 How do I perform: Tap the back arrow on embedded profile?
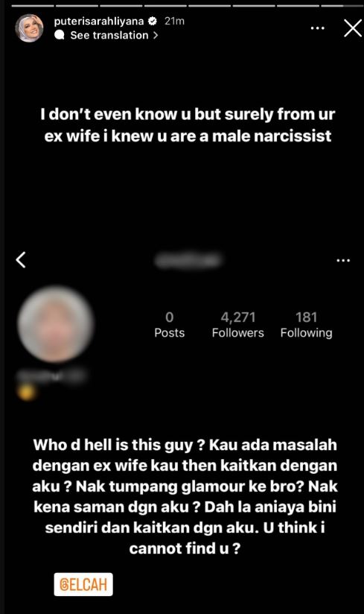(x=21, y=259)
